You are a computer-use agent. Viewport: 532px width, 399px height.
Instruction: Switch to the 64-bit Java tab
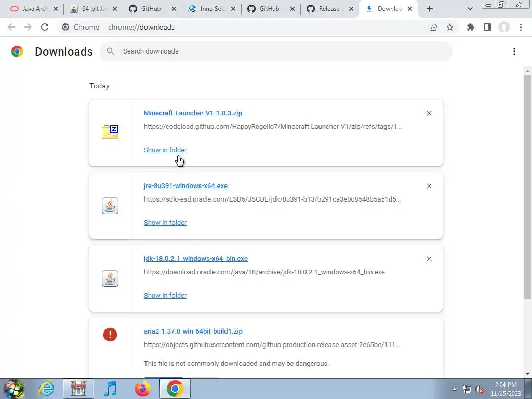94,9
